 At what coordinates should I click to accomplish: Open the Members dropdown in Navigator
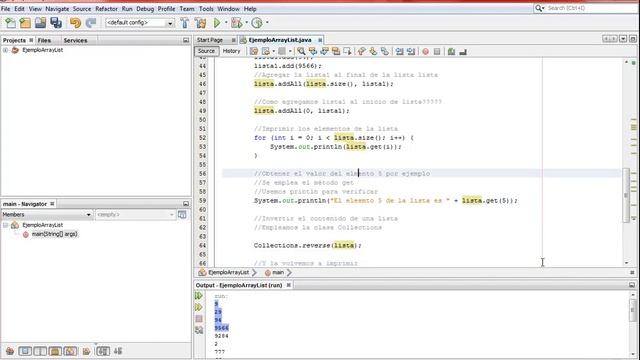(x=47, y=215)
